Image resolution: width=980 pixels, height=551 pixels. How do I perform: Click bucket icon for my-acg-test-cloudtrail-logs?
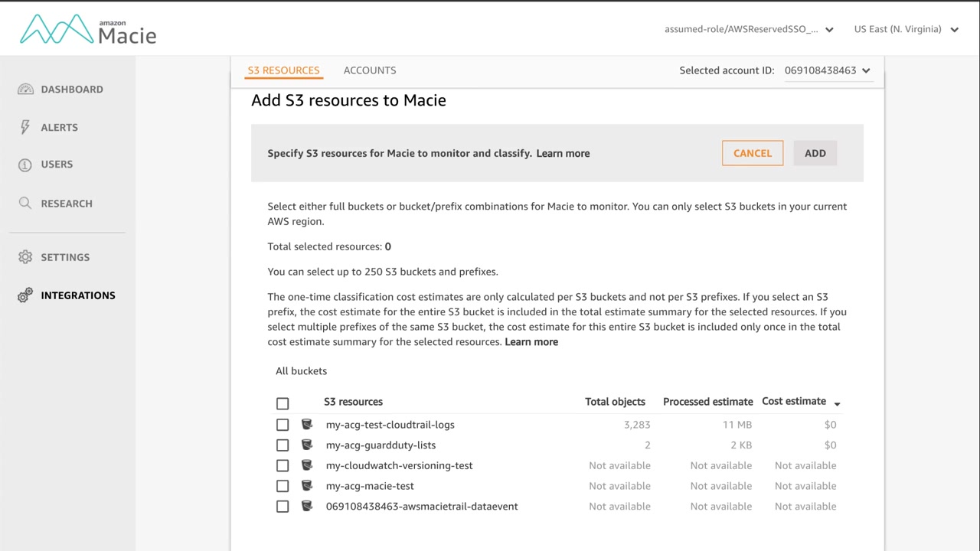coord(307,424)
